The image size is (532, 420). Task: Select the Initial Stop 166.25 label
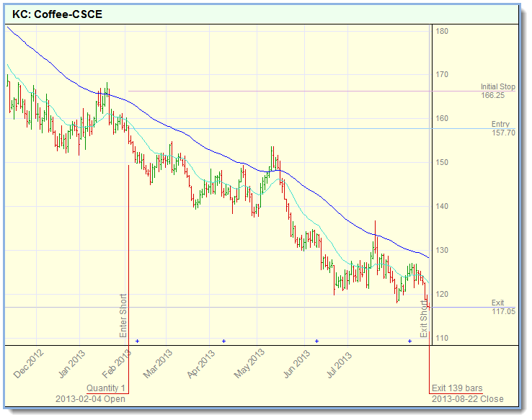(498, 91)
